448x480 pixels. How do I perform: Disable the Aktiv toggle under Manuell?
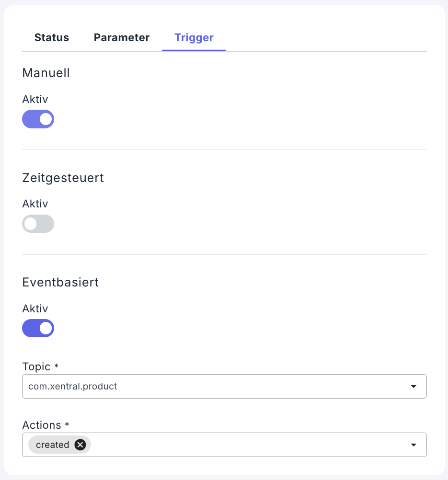click(38, 119)
